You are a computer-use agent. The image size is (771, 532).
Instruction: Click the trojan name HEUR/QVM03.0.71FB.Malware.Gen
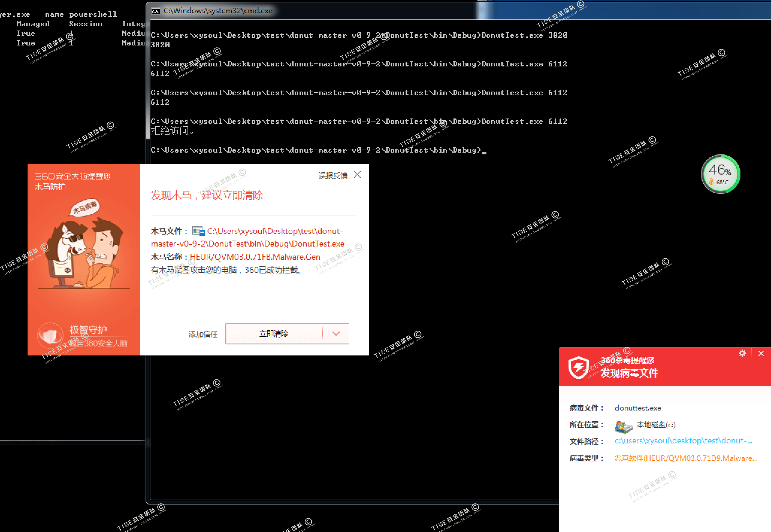255,257
